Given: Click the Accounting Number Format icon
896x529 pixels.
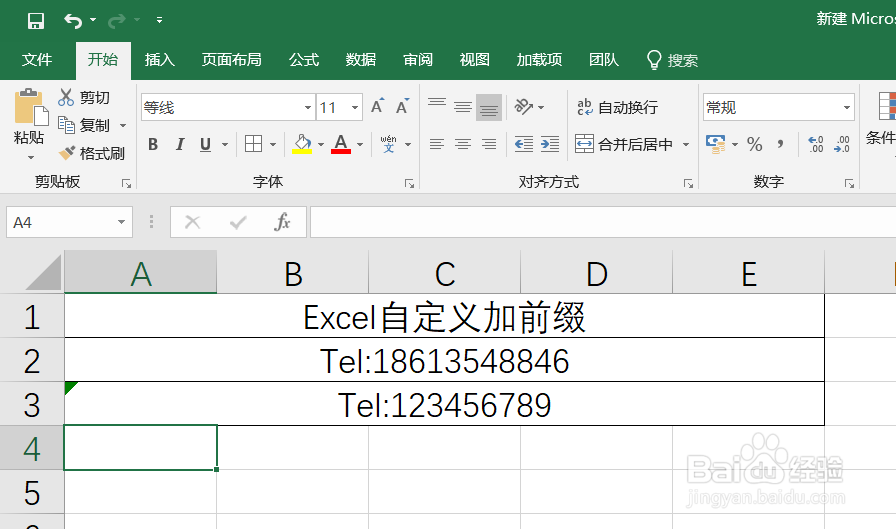Looking at the screenshot, I should (x=715, y=144).
